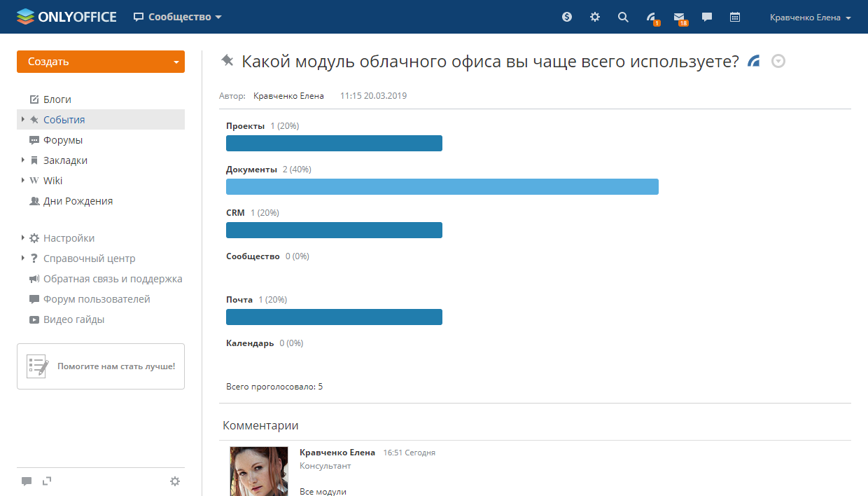The width and height of the screenshot is (868, 496).
Task: Click the sidebar settings gear at bottom
Action: [175, 481]
